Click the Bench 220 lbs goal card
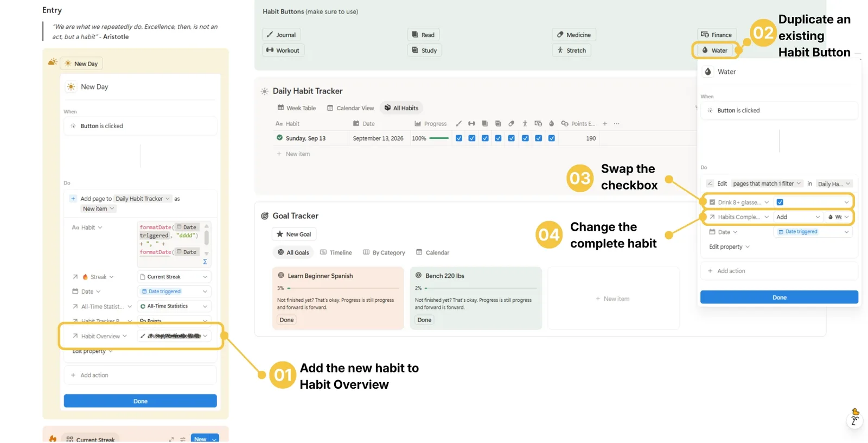Viewport: 868px width, 443px height. (476, 298)
